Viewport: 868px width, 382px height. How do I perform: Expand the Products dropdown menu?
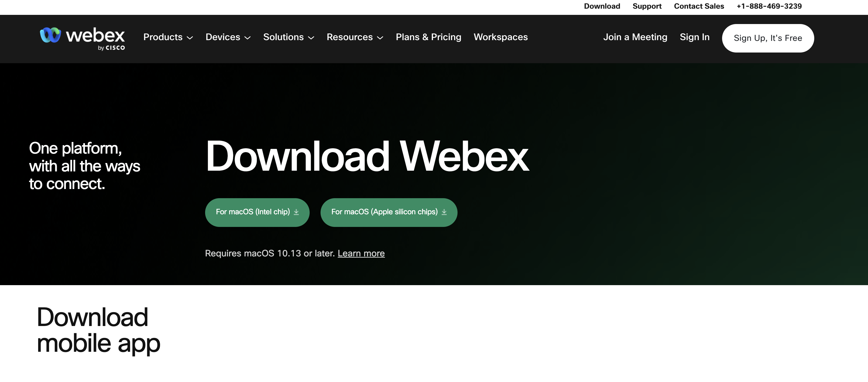(x=168, y=38)
